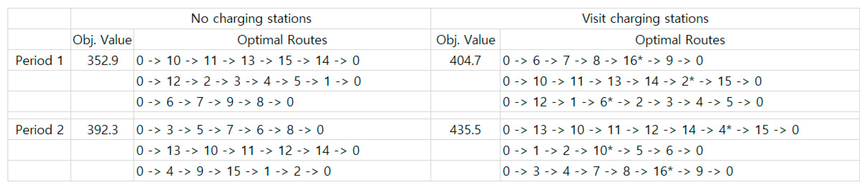Select route 0 -> 6 -> 7 -> 8 -> 16* -> 9 -> 0
Viewport: 868px width, 193px height.
point(602,60)
